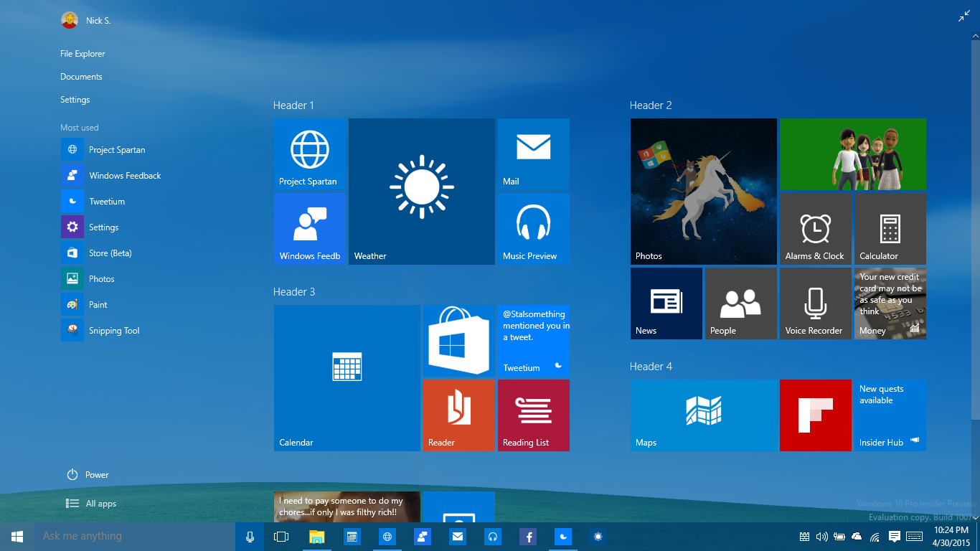Open the red Flipboard tile
Screen dimensions: 980x551
pyautogui.click(x=816, y=415)
